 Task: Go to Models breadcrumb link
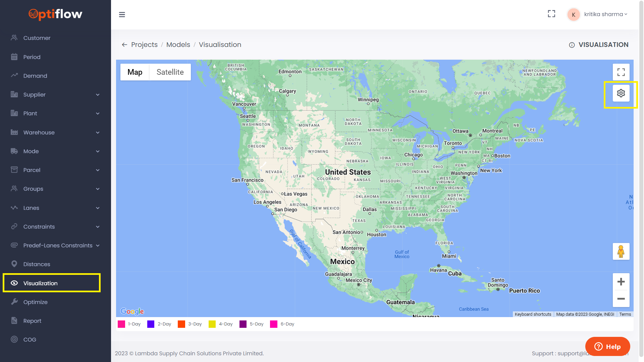point(178,45)
